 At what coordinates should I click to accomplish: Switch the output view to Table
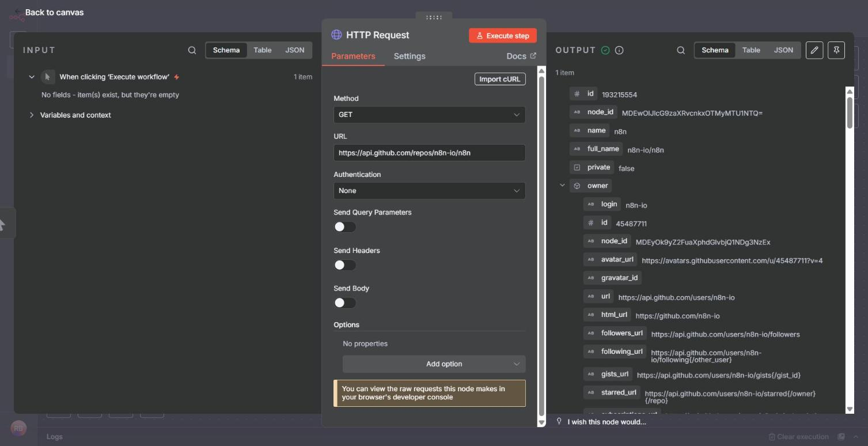click(751, 50)
